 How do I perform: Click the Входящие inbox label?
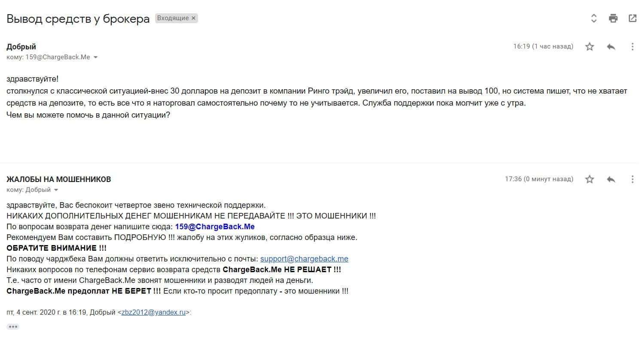pyautogui.click(x=173, y=18)
